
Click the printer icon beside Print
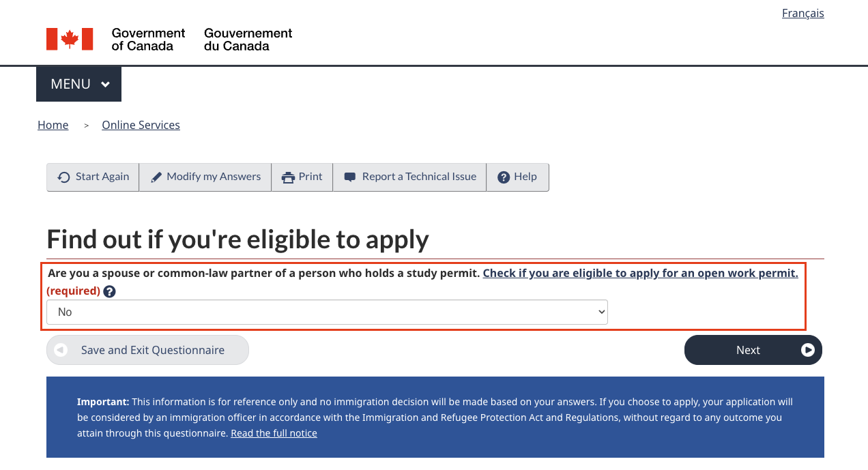[287, 176]
